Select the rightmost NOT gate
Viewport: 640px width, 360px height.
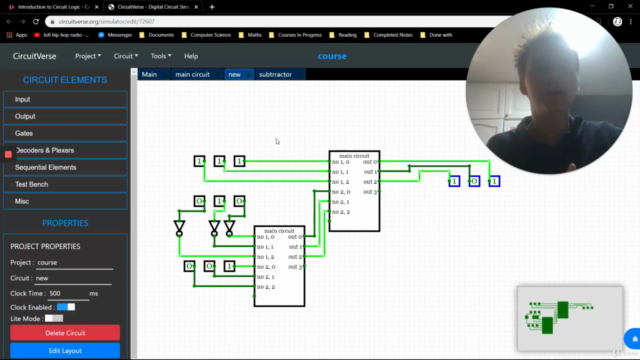229,228
